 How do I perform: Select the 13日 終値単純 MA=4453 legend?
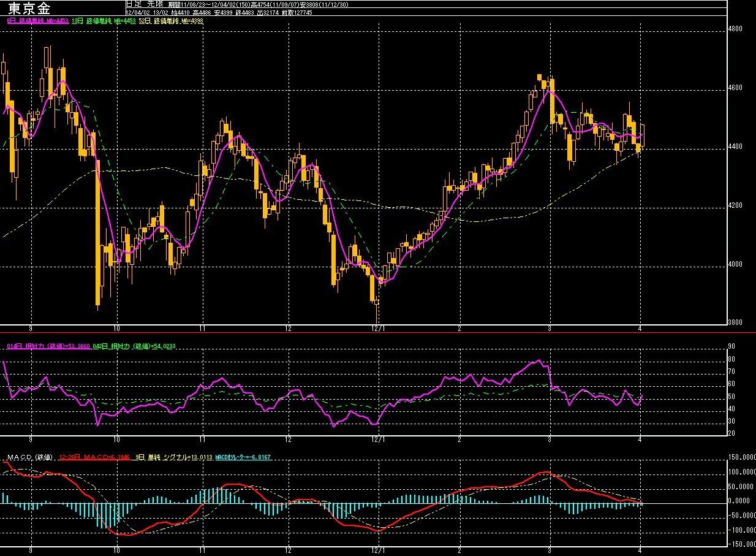pyautogui.click(x=104, y=20)
